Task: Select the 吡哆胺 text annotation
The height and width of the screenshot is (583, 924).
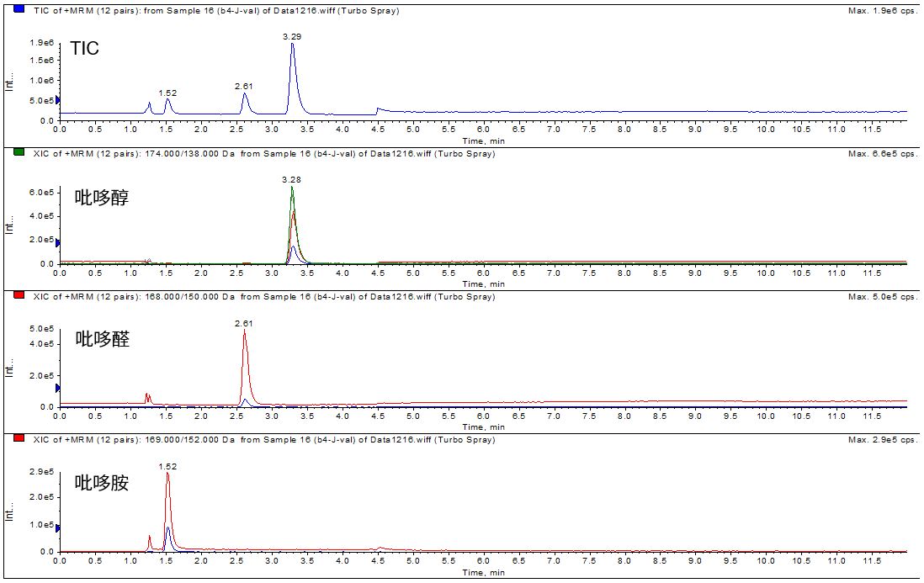Action: click(102, 482)
